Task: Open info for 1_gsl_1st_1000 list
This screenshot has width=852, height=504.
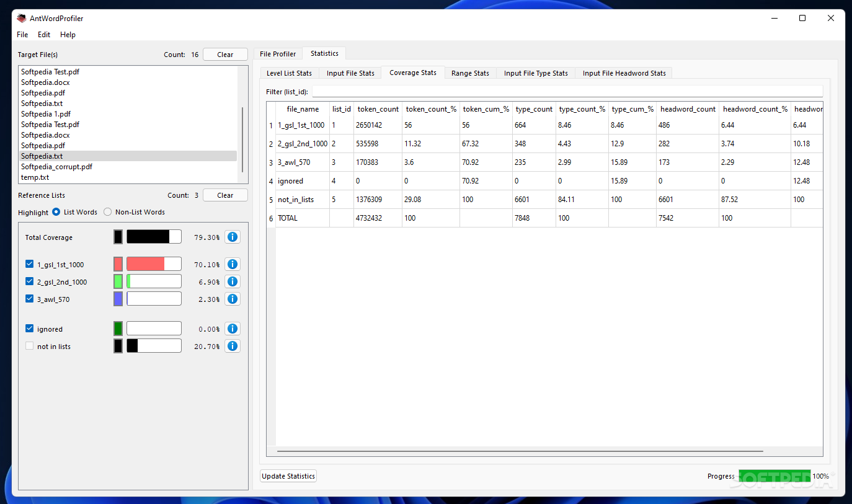Action: [x=233, y=264]
